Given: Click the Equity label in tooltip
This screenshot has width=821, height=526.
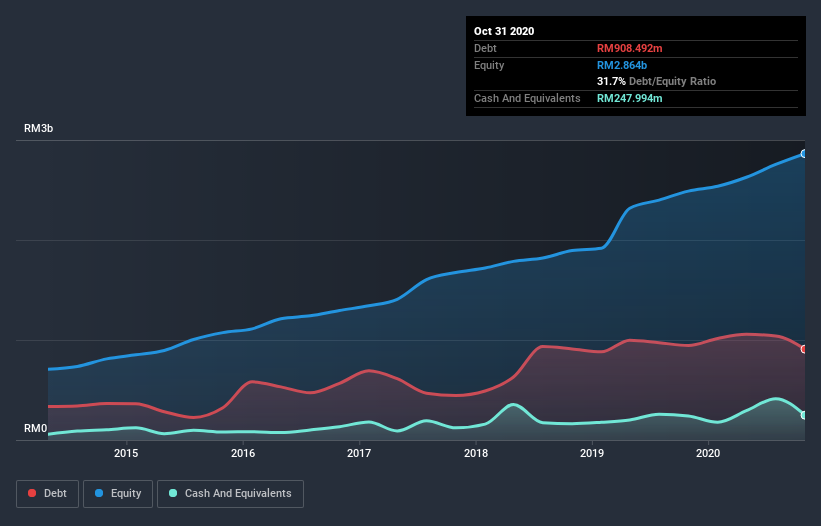Looking at the screenshot, I should tap(489, 65).
